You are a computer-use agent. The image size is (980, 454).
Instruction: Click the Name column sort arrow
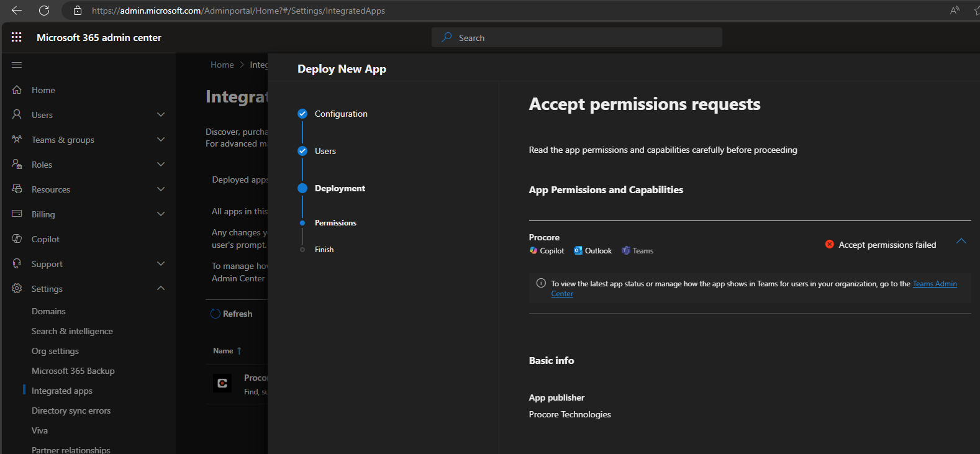pyautogui.click(x=239, y=351)
